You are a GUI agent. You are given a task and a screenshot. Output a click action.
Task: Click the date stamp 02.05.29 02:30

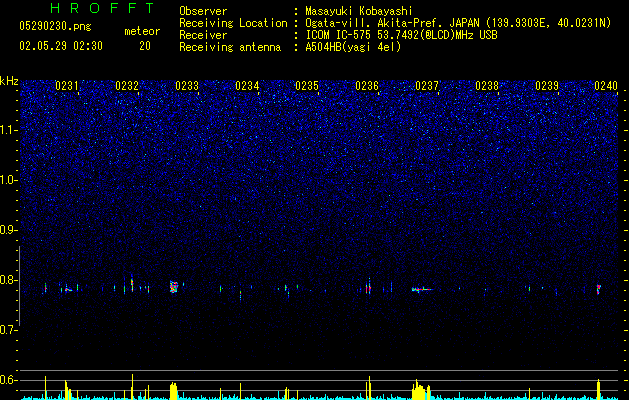coord(61,46)
